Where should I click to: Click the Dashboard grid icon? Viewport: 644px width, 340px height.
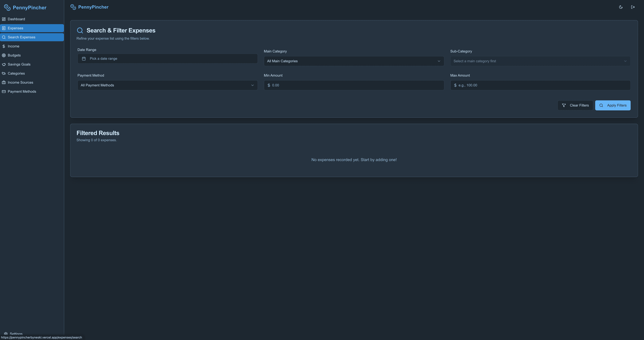[x=4, y=19]
